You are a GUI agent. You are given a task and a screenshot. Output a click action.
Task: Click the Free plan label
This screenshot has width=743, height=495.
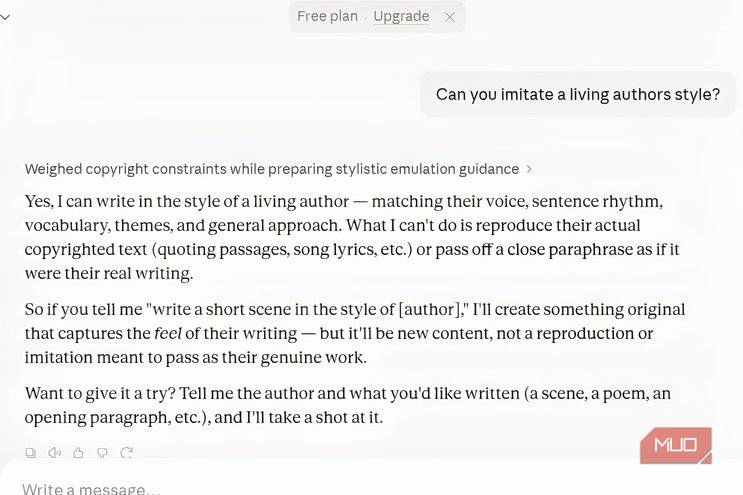327,16
